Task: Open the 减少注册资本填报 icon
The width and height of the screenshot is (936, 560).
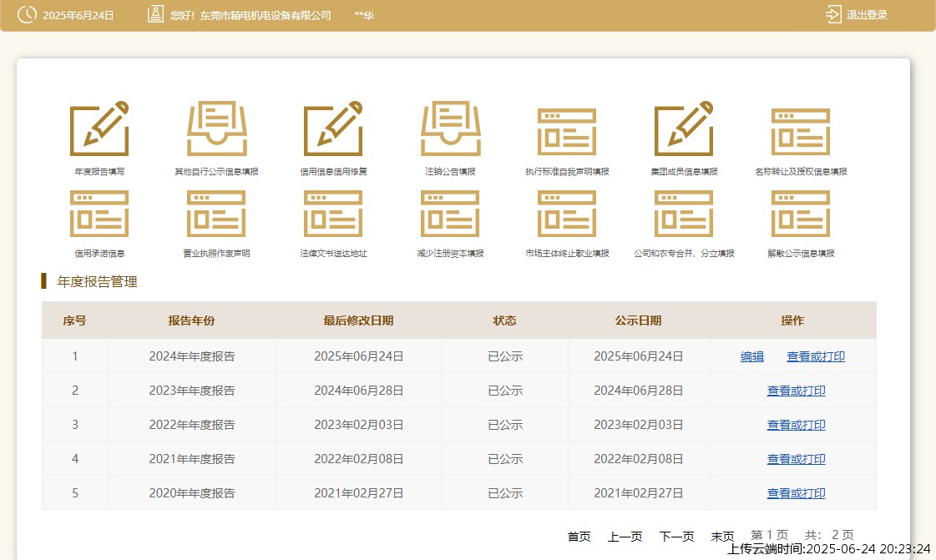Action: [x=450, y=214]
